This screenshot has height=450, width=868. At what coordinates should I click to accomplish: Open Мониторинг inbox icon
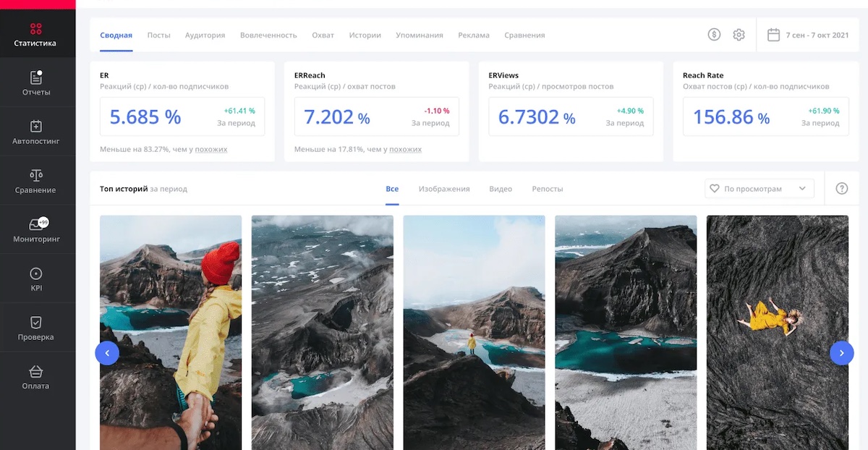point(36,230)
